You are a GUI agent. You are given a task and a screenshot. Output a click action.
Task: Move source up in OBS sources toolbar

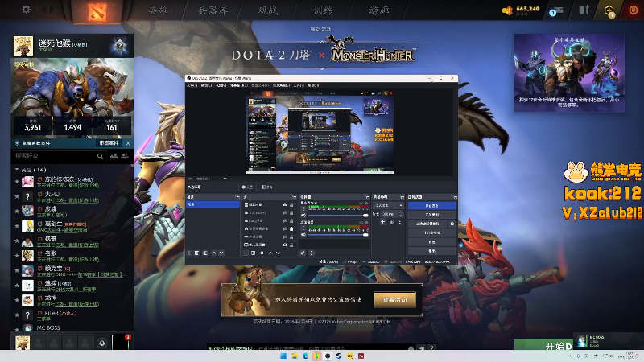270,253
